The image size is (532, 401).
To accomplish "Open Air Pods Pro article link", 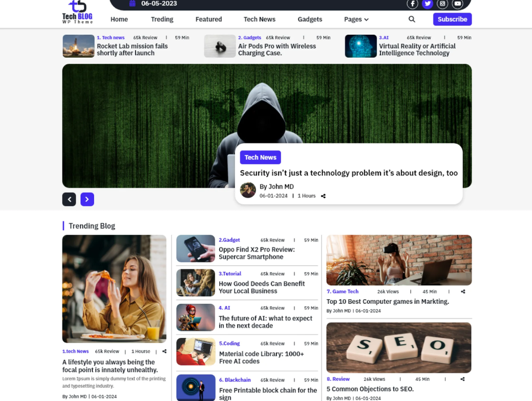I will [277, 49].
